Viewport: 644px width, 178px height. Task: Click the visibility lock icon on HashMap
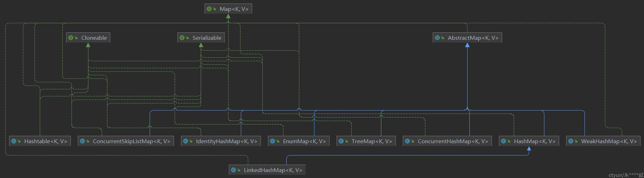(509, 141)
